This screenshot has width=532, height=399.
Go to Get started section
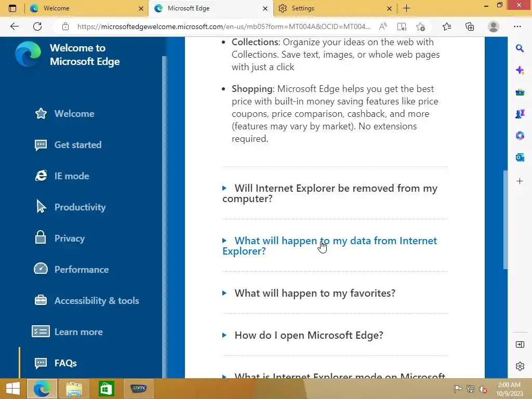pos(68,145)
